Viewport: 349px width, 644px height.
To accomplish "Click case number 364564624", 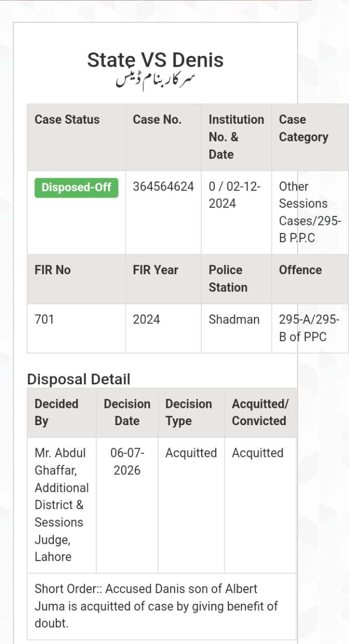I will click(x=163, y=186).
